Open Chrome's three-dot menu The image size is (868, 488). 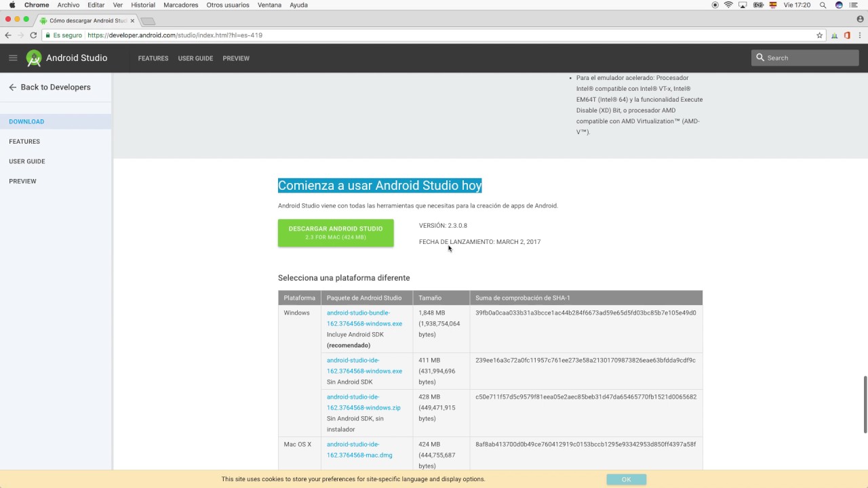(x=860, y=35)
